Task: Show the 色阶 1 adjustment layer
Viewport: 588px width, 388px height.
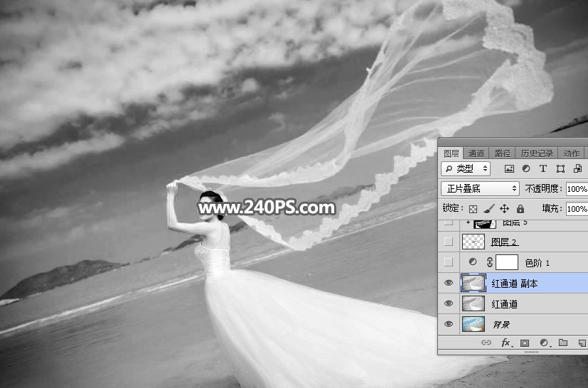Action: click(449, 262)
